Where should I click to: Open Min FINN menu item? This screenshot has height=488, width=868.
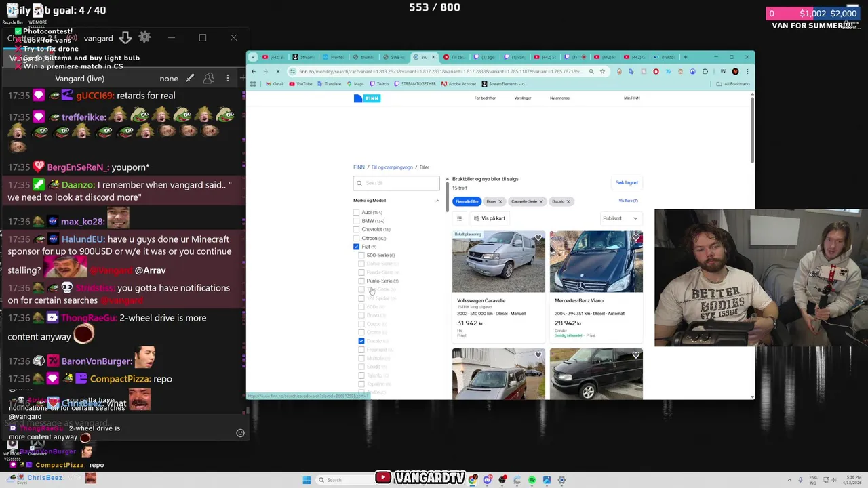coord(631,98)
